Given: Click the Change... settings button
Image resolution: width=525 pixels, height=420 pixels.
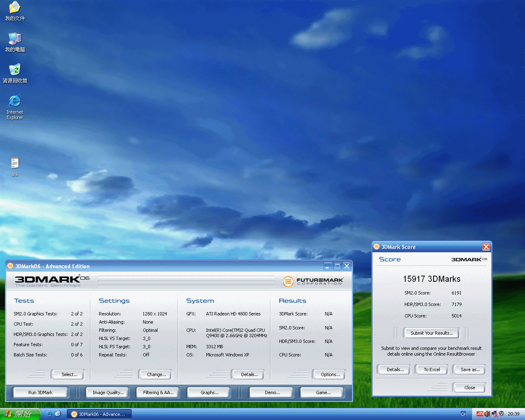Looking at the screenshot, I should click(155, 374).
